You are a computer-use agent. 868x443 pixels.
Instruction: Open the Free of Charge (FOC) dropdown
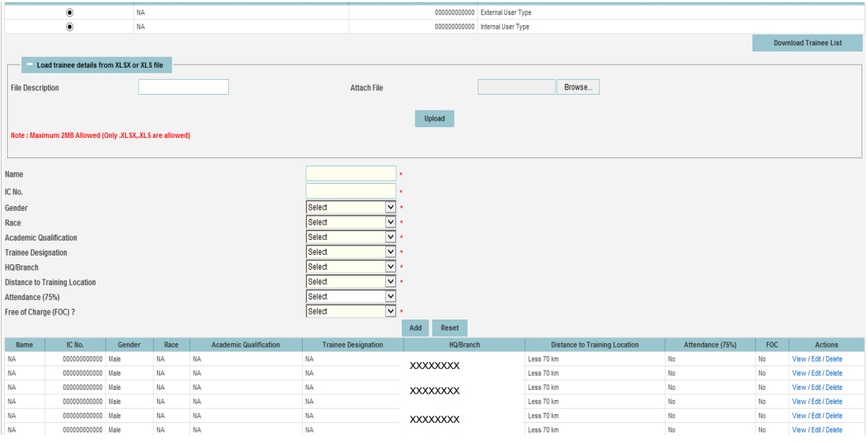coord(392,311)
